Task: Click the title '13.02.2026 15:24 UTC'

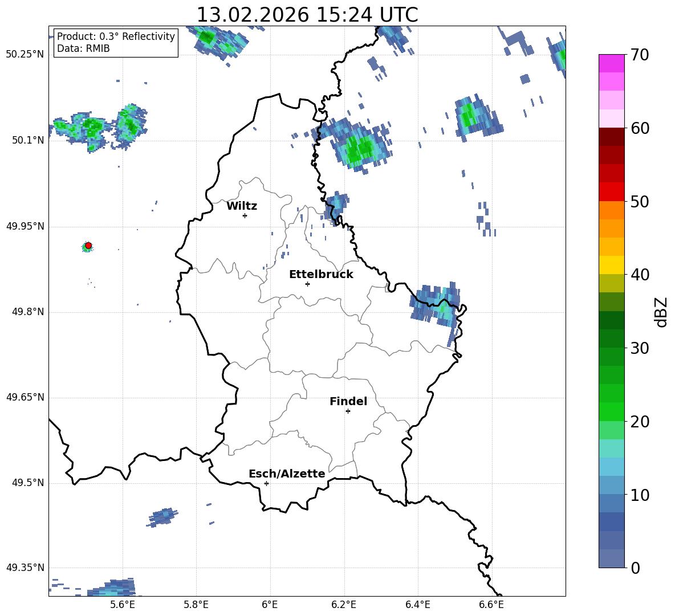Action: pos(307,15)
